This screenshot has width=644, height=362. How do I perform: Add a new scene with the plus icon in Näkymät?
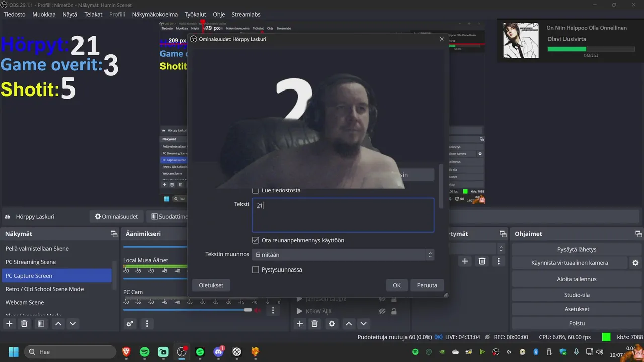tap(9, 324)
